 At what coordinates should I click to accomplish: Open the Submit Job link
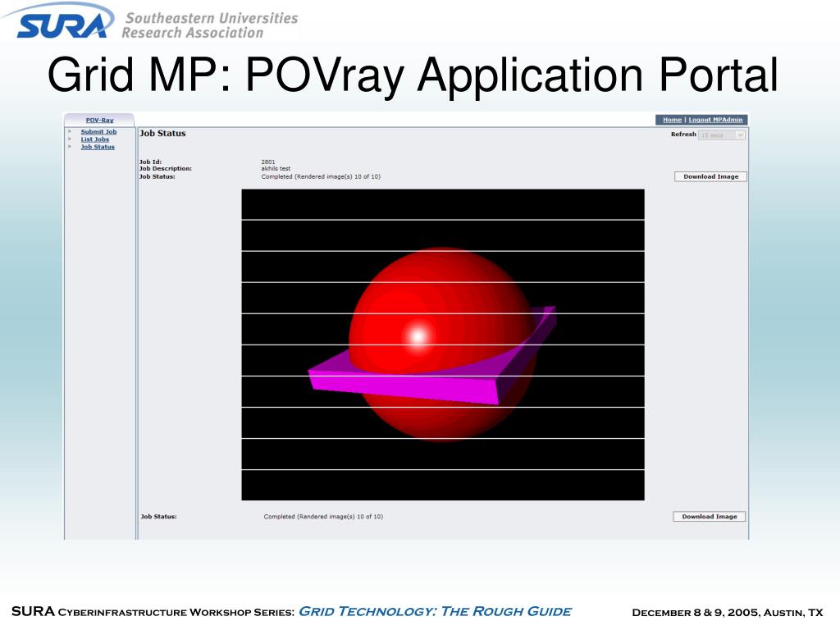click(98, 132)
